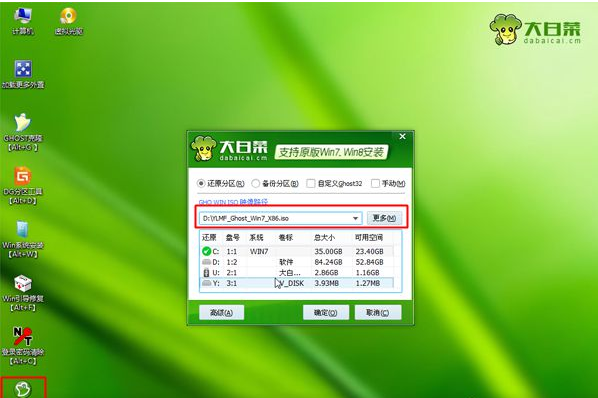The image size is (598, 398).
Task: Click the Dabaicai icon at bottom-left
Action: 23,389
